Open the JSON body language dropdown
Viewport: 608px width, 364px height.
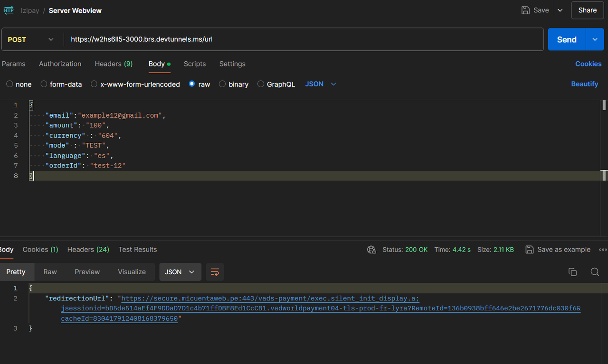(x=321, y=84)
